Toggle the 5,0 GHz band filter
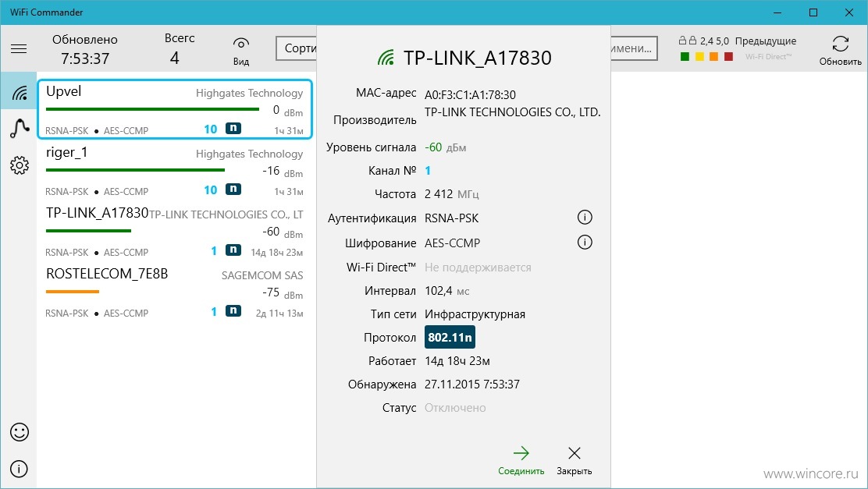The width and height of the screenshot is (868, 489). [x=722, y=41]
